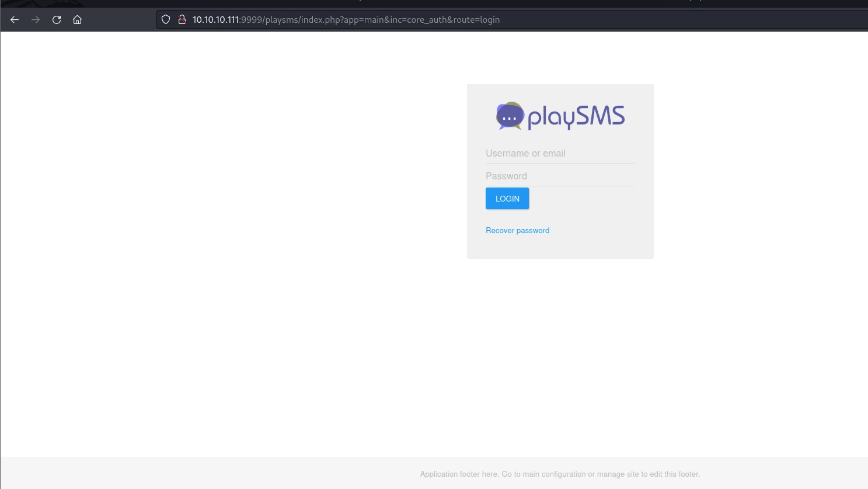Image resolution: width=868 pixels, height=489 pixels.
Task: View the insecure connection padlock info
Action: coord(182,20)
